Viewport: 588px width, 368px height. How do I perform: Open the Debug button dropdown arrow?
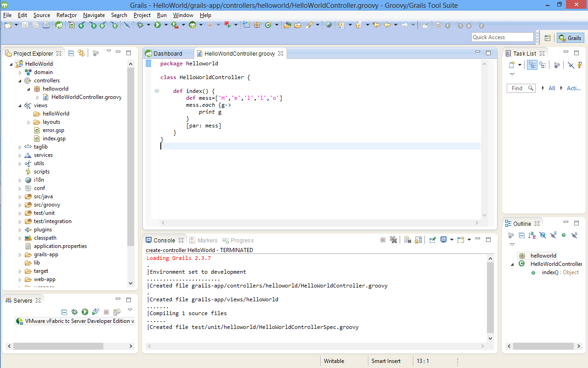click(x=148, y=25)
